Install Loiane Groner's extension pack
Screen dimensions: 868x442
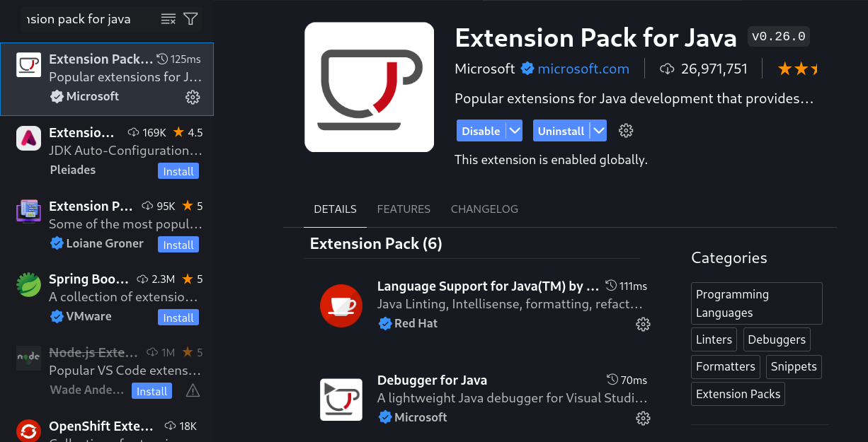pos(178,245)
